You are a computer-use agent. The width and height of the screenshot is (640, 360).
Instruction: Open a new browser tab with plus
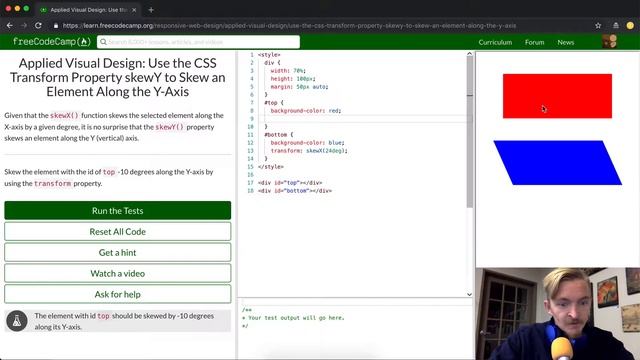click(x=151, y=10)
